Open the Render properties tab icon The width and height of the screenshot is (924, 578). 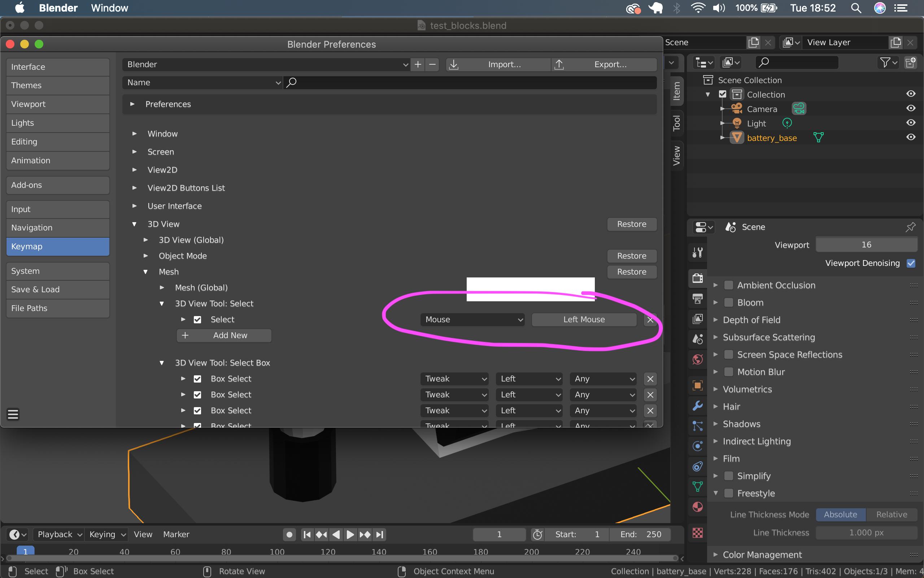point(698,278)
